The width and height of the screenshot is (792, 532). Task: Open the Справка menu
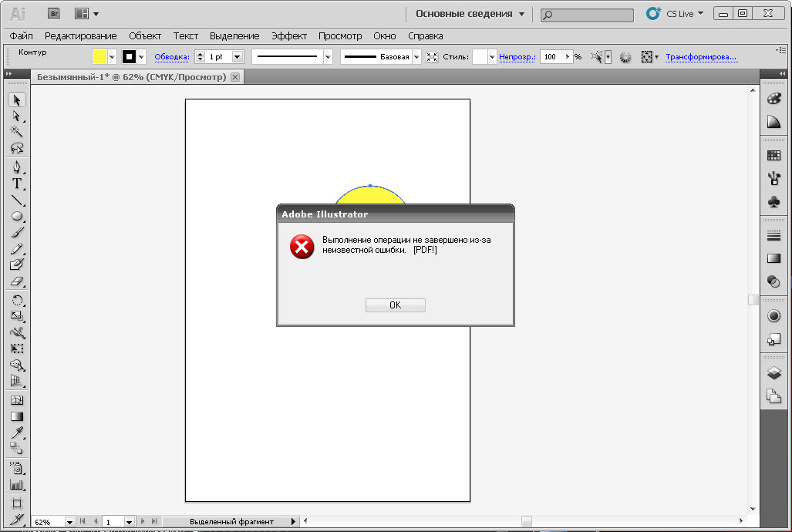(x=425, y=36)
